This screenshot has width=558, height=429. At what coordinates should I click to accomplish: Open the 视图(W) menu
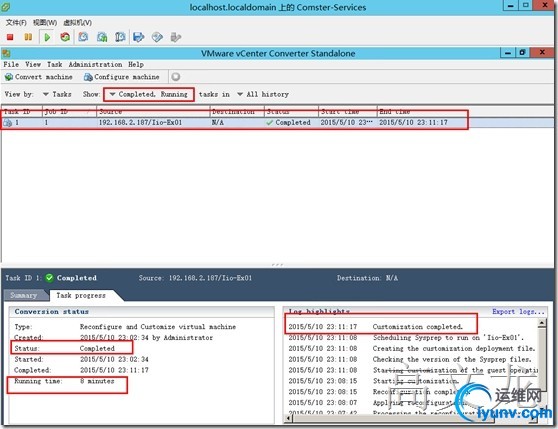click(45, 23)
